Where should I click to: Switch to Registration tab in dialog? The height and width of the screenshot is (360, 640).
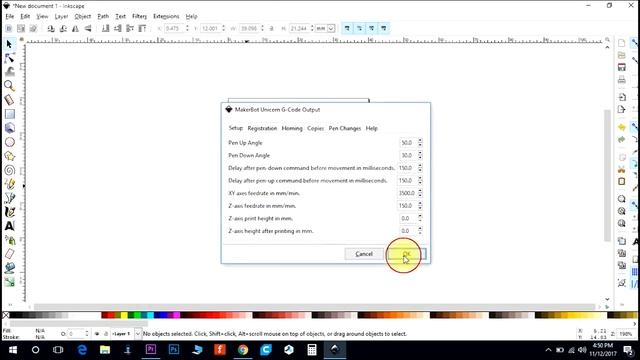tap(262, 128)
